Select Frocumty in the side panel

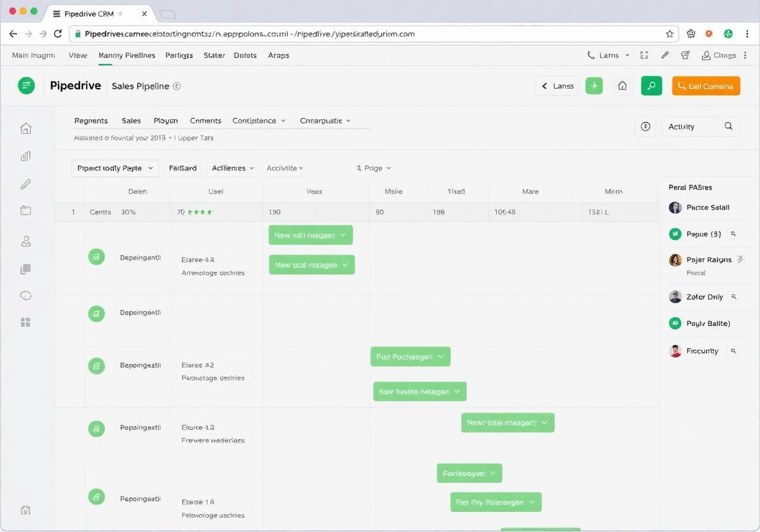702,351
